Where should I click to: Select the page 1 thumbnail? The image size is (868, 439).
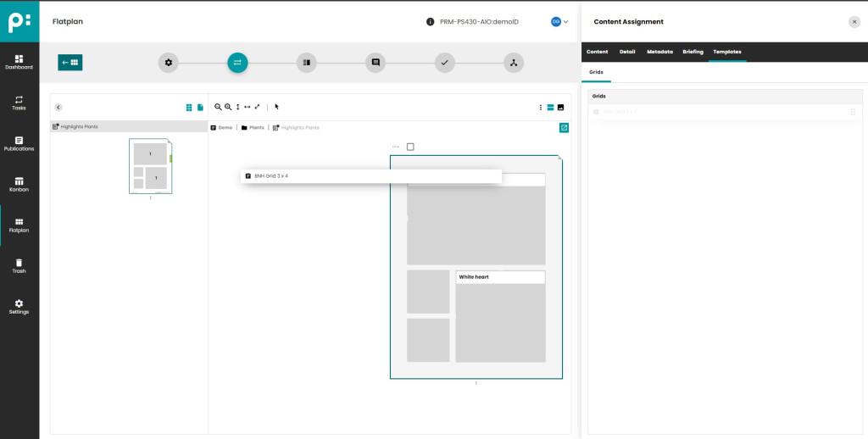[150, 166]
